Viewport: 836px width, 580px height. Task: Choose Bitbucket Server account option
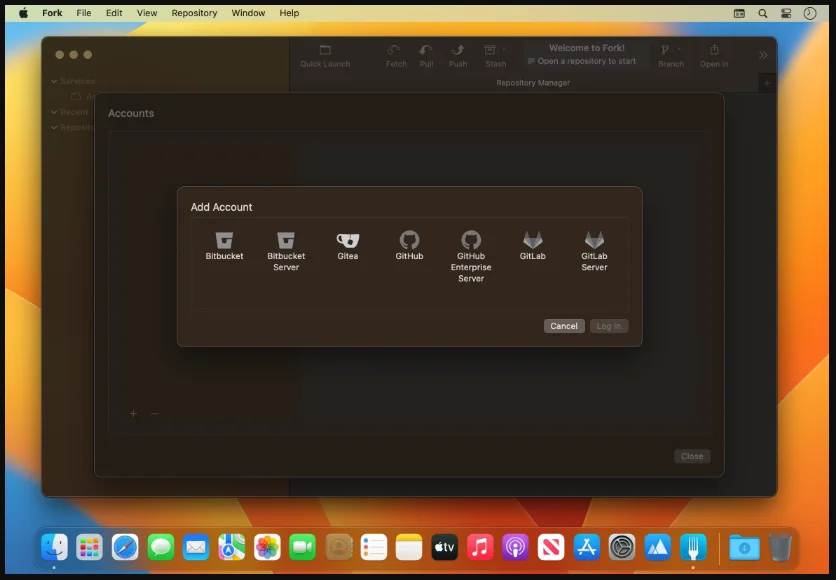[x=286, y=251]
